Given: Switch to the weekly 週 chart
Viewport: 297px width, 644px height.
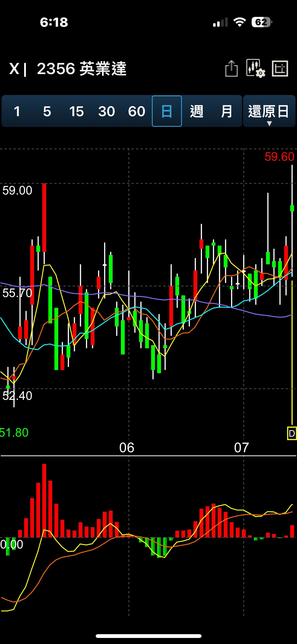Looking at the screenshot, I should [196, 111].
